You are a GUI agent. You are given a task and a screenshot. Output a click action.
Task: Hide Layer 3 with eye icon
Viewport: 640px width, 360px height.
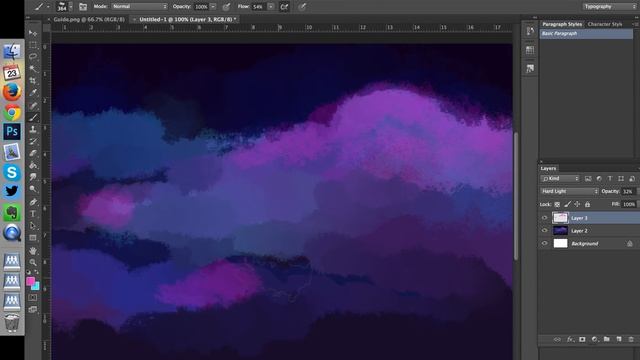click(x=544, y=218)
